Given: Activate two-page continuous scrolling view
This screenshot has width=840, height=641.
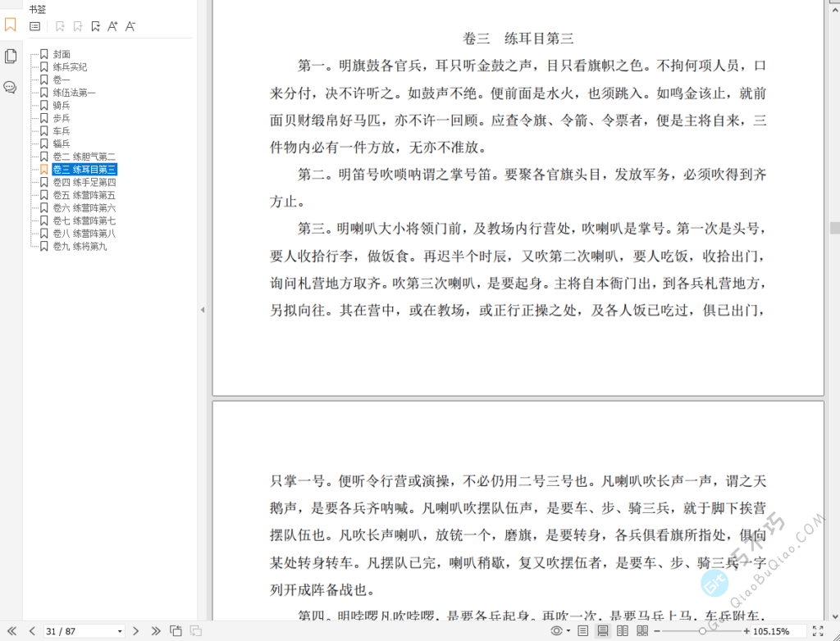Looking at the screenshot, I should pyautogui.click(x=641, y=631).
